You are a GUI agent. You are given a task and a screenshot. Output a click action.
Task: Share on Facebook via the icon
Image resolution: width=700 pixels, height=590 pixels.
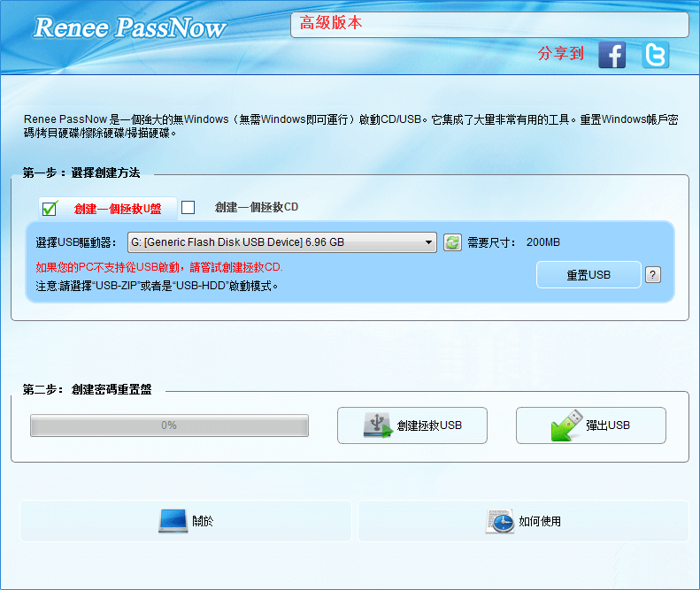click(x=612, y=55)
